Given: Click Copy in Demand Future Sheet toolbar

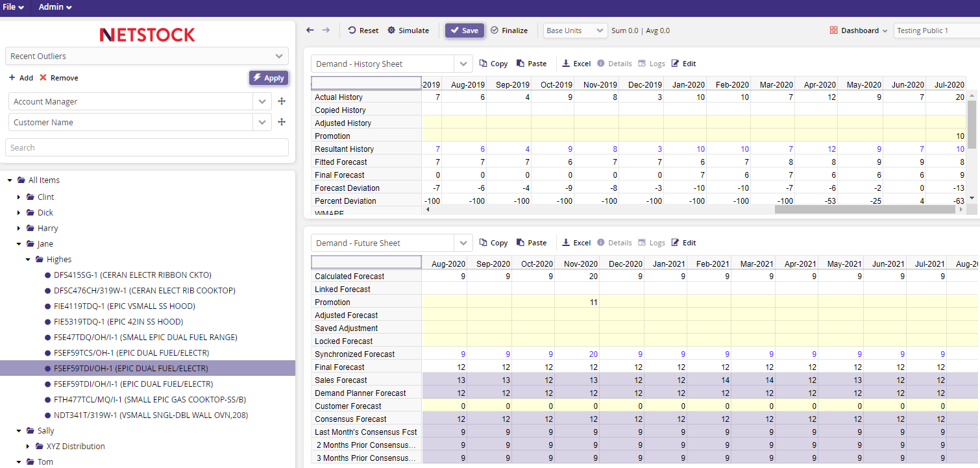Looking at the screenshot, I should coord(493,243).
